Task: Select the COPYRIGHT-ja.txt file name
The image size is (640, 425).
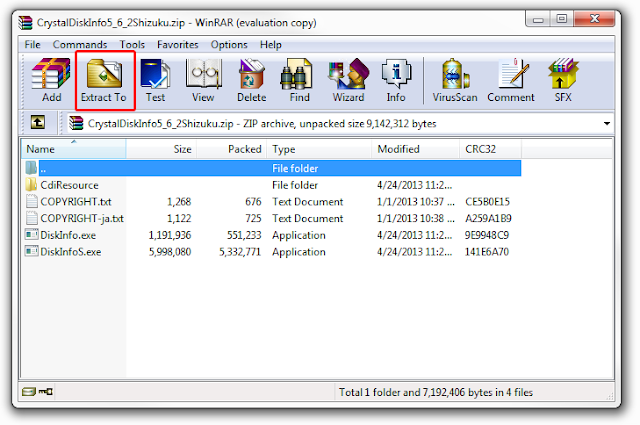Action: point(82,218)
